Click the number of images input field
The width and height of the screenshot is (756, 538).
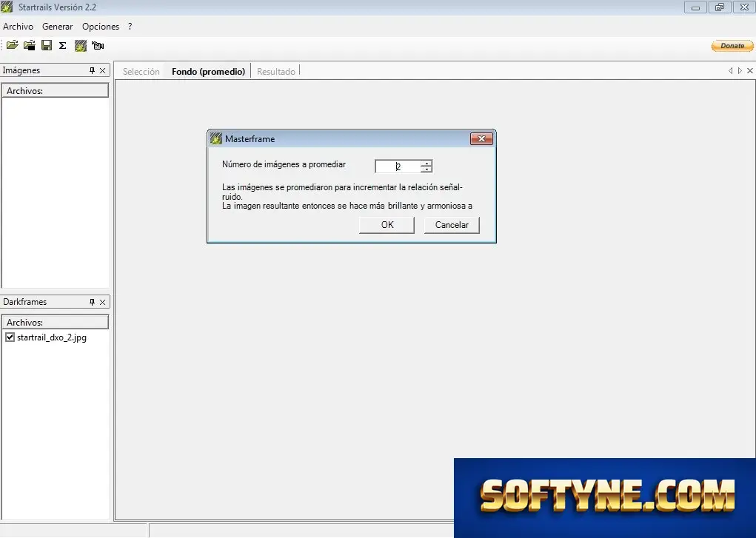[398, 167]
